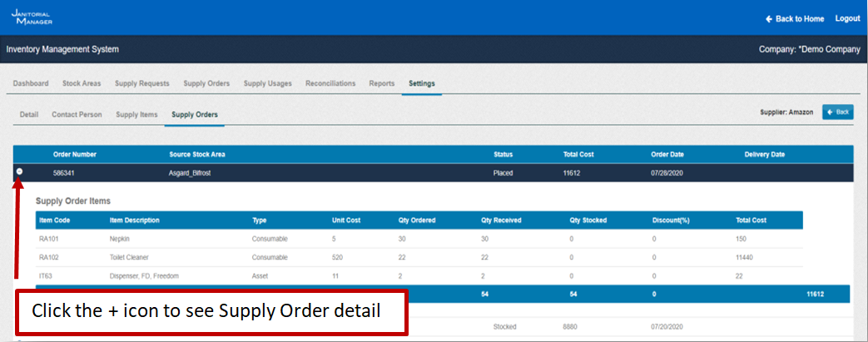Switch to the supplier Detail sub-tab

pos(29,114)
